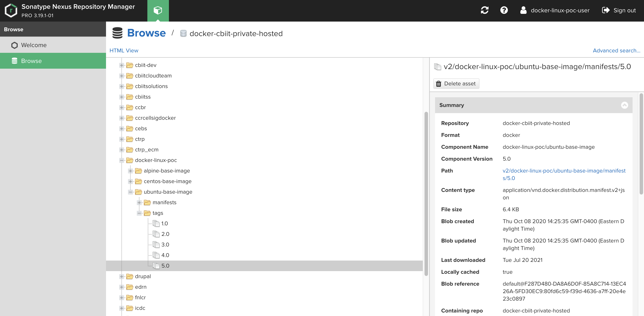Click the Welcome hexagon icon in the sidebar

pos(14,45)
